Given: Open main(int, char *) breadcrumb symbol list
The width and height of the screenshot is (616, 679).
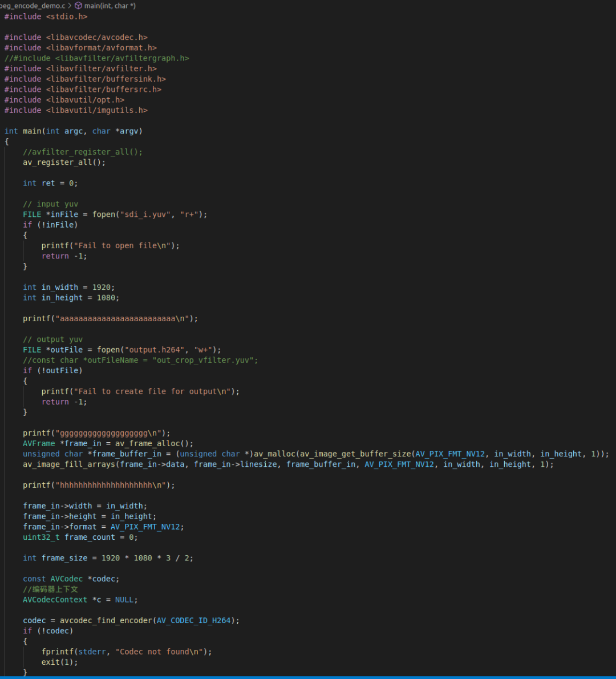Looking at the screenshot, I should coord(110,6).
